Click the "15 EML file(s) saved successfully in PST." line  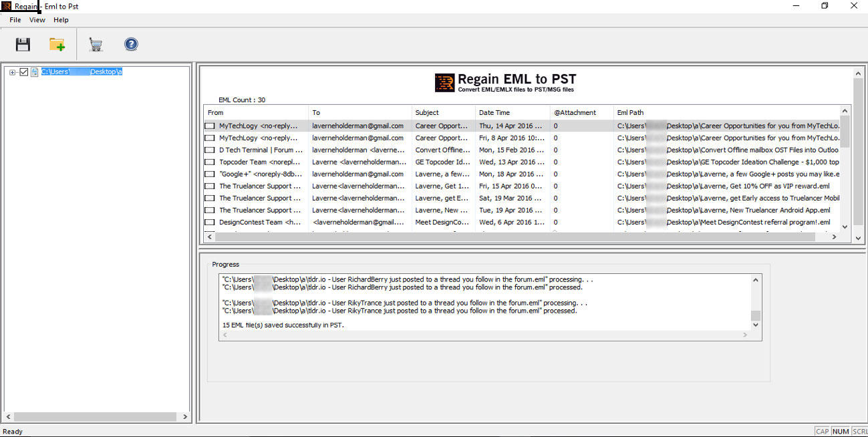[x=283, y=325]
